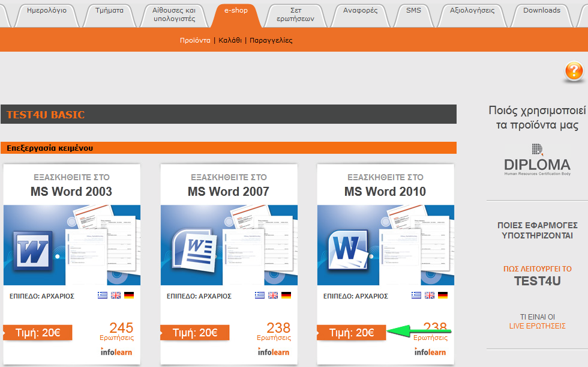Click the MS Word 2010 product title
This screenshot has height=367, width=588.
coord(385,192)
